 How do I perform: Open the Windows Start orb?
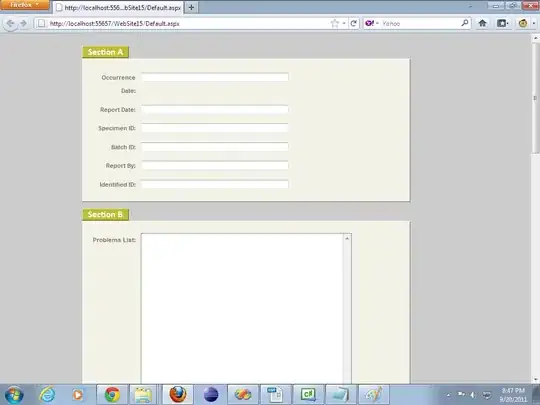[x=14, y=395]
